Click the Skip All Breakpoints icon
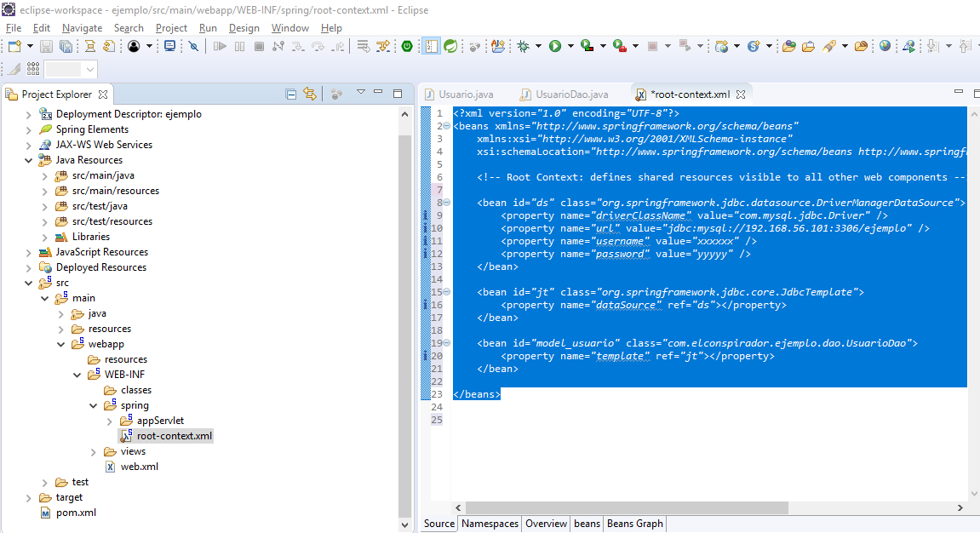 [x=194, y=46]
